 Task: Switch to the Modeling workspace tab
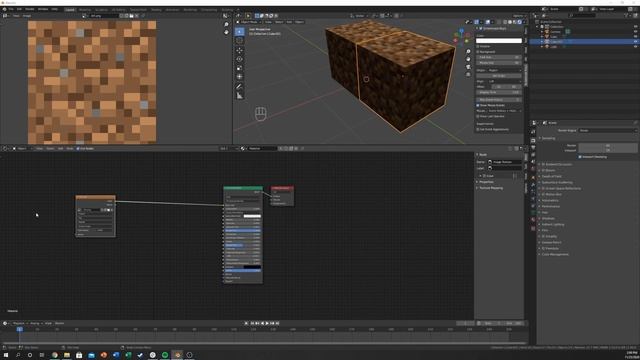(x=85, y=9)
